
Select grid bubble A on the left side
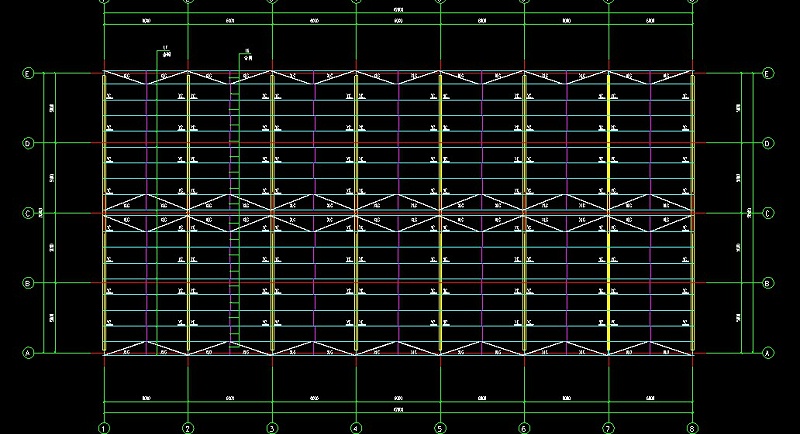(29, 353)
